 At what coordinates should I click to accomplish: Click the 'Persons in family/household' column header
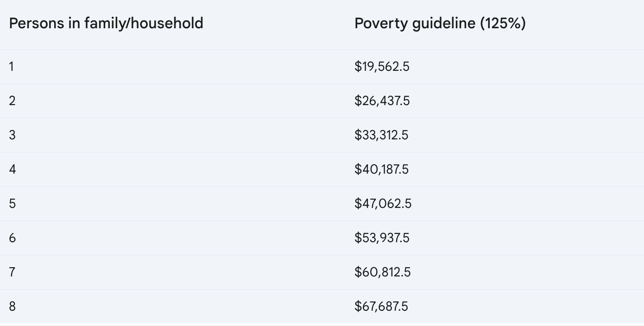(x=106, y=23)
